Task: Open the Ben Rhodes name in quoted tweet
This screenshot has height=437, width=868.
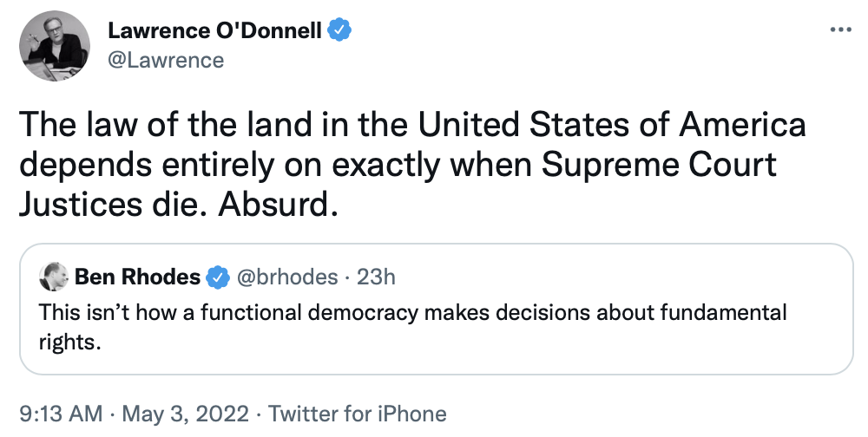Action: tap(137, 277)
